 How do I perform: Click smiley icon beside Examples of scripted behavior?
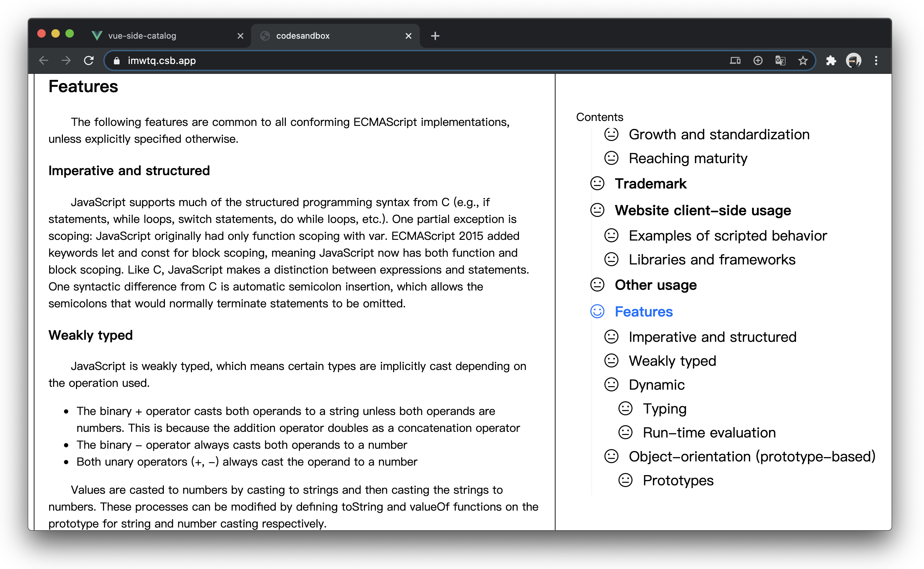tap(611, 236)
